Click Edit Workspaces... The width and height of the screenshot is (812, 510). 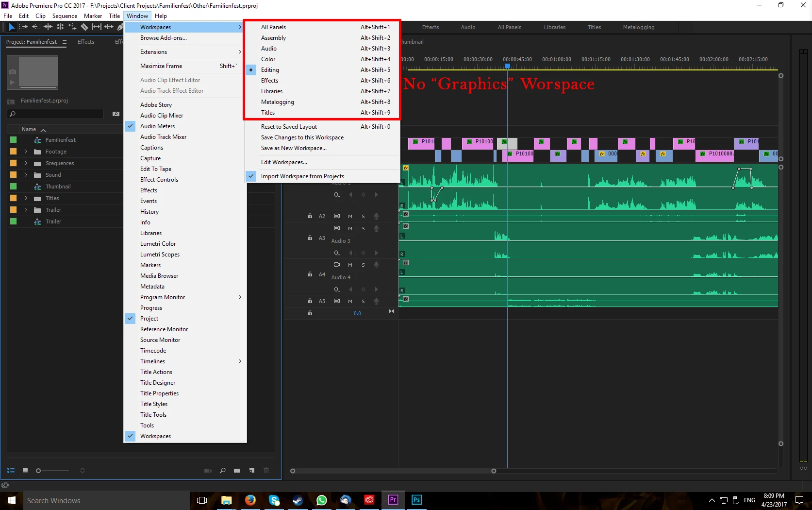pyautogui.click(x=322, y=162)
